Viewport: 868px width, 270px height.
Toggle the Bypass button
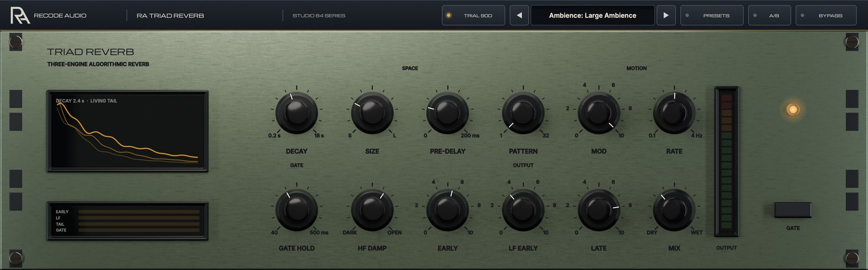pos(826,15)
